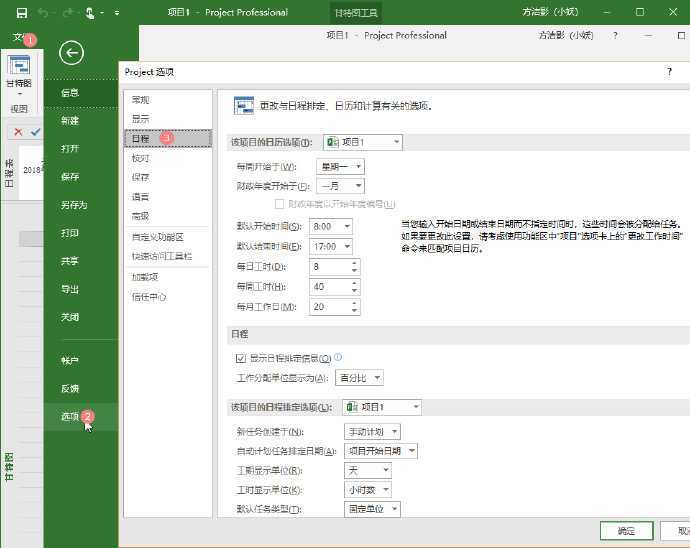The height and width of the screenshot is (548, 690).
Task: Click the touch/mouse mode icon
Action: (90, 13)
